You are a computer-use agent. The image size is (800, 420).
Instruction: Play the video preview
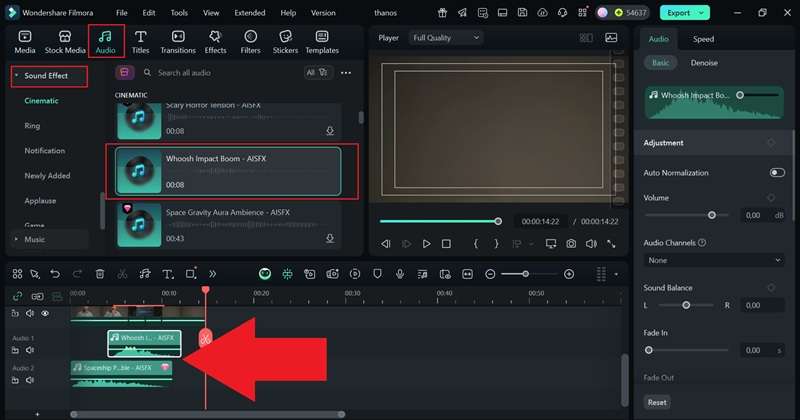coord(426,244)
